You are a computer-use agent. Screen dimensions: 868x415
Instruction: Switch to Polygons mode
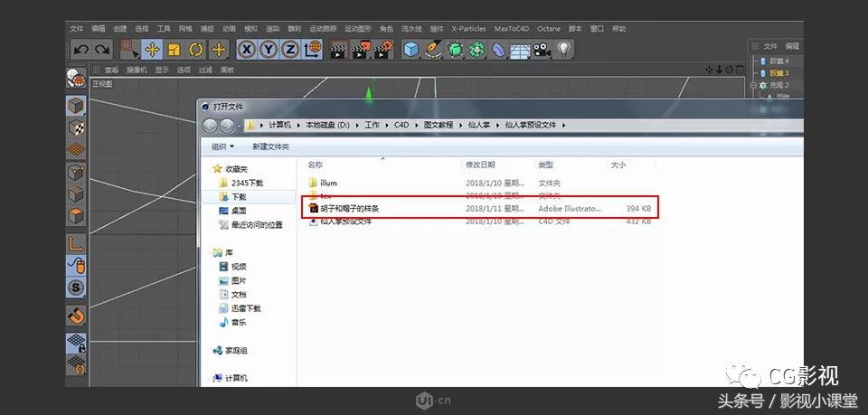click(76, 216)
